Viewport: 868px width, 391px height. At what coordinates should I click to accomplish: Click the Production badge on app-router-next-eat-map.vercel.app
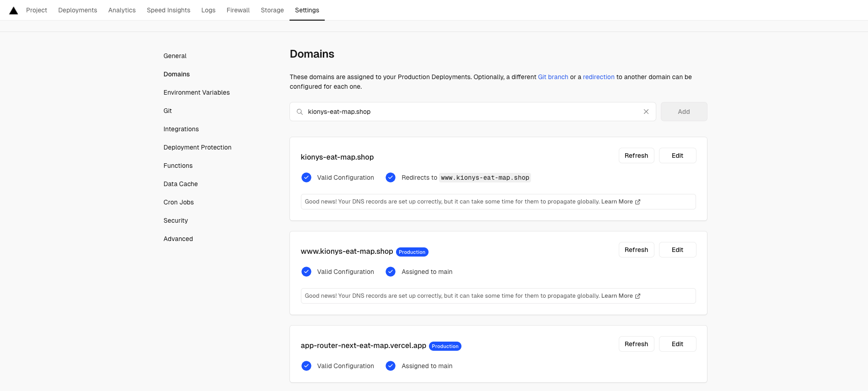445,346
